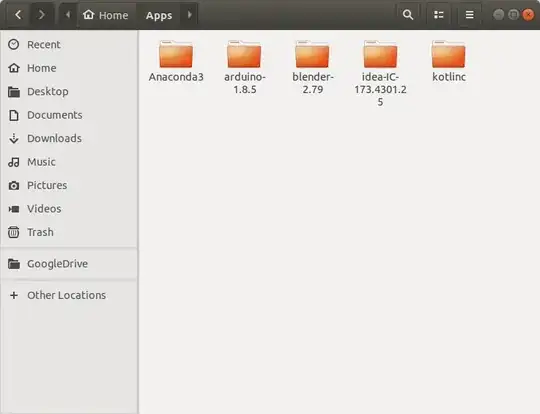Open GoogleDrive bookmark in the sidebar
Viewport: 540px width, 414px height.
pos(69,263)
